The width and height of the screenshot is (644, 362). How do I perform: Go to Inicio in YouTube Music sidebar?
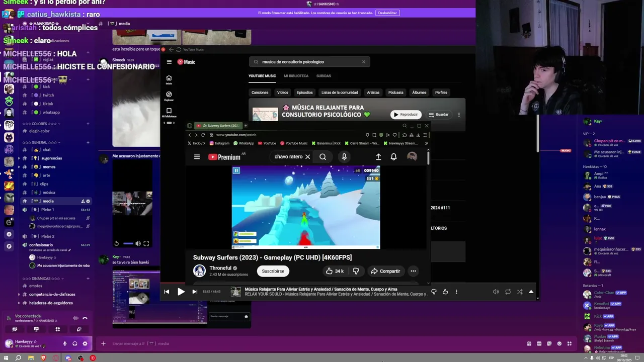click(x=169, y=79)
